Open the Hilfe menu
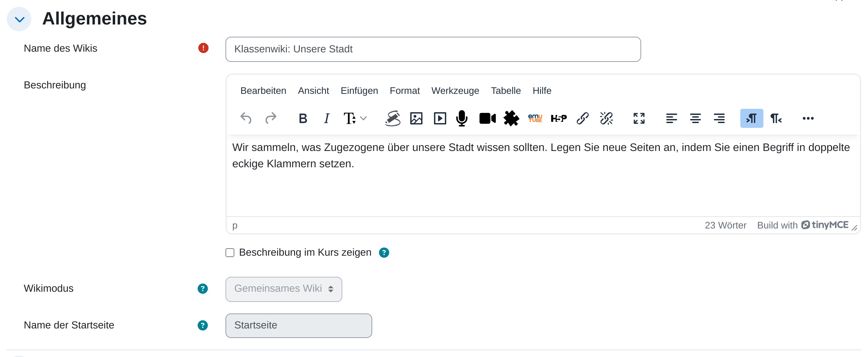 coord(542,91)
